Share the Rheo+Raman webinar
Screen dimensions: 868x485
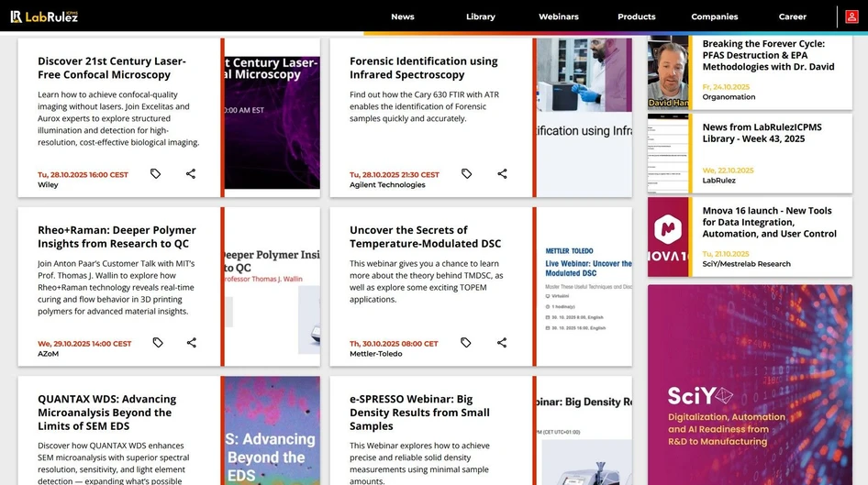pos(192,342)
